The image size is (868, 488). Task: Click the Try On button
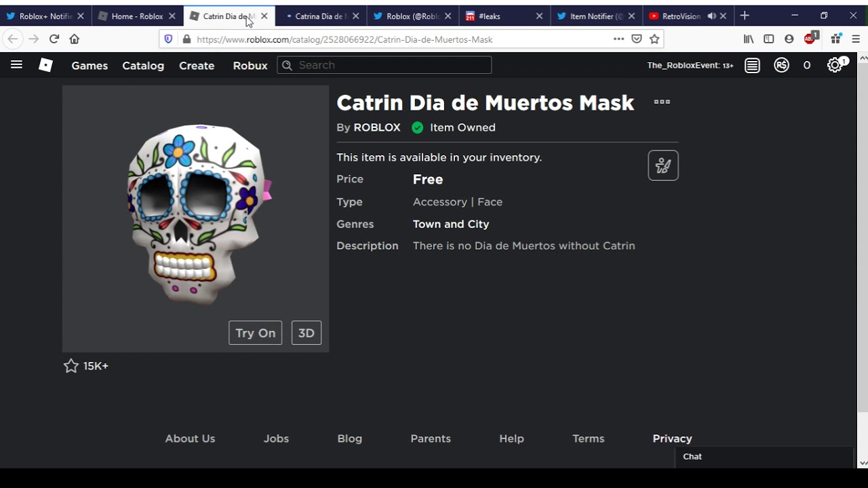(256, 333)
